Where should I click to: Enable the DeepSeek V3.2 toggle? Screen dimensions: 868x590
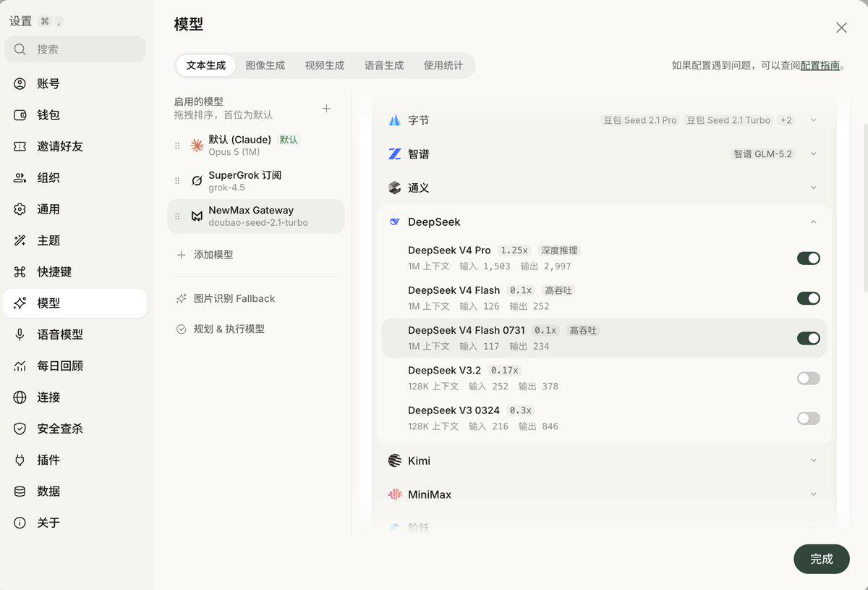coord(809,379)
